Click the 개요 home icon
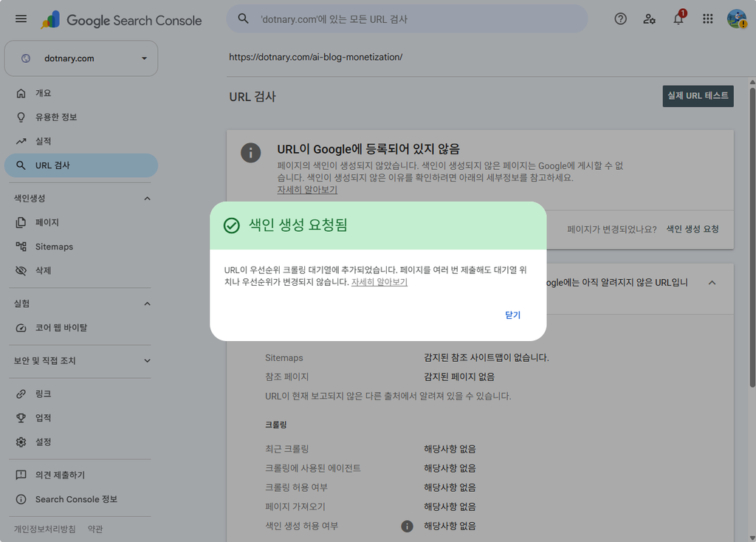Viewport: 756px width, 542px height. pyautogui.click(x=21, y=93)
